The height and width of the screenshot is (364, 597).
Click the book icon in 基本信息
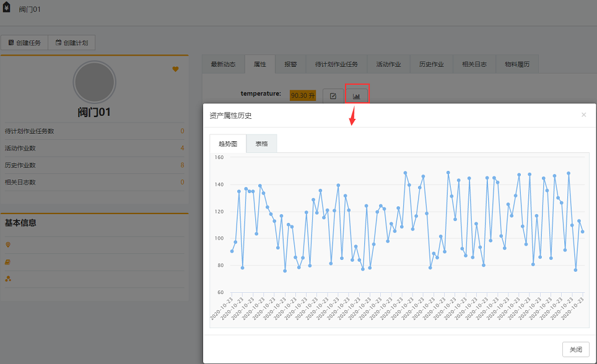point(8,262)
